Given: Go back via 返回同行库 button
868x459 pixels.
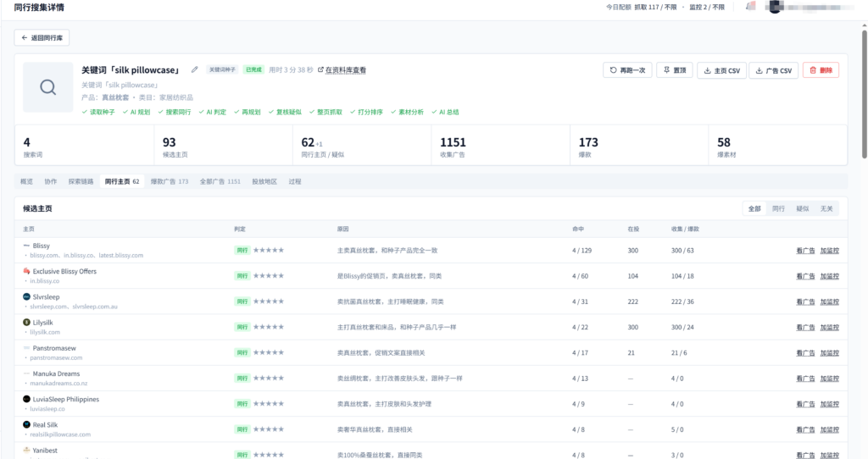Looking at the screenshot, I should 42,37.
